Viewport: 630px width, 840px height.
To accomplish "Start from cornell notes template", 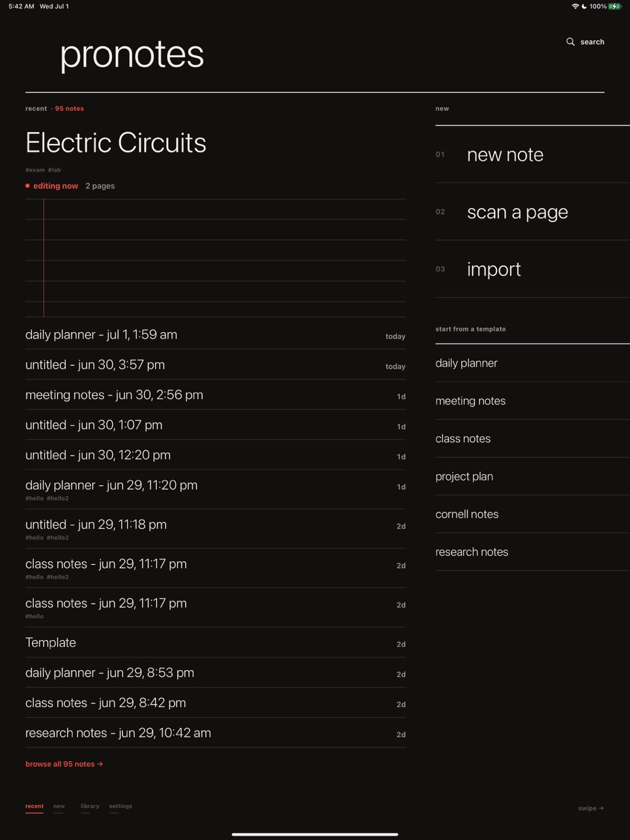I will pyautogui.click(x=532, y=514).
